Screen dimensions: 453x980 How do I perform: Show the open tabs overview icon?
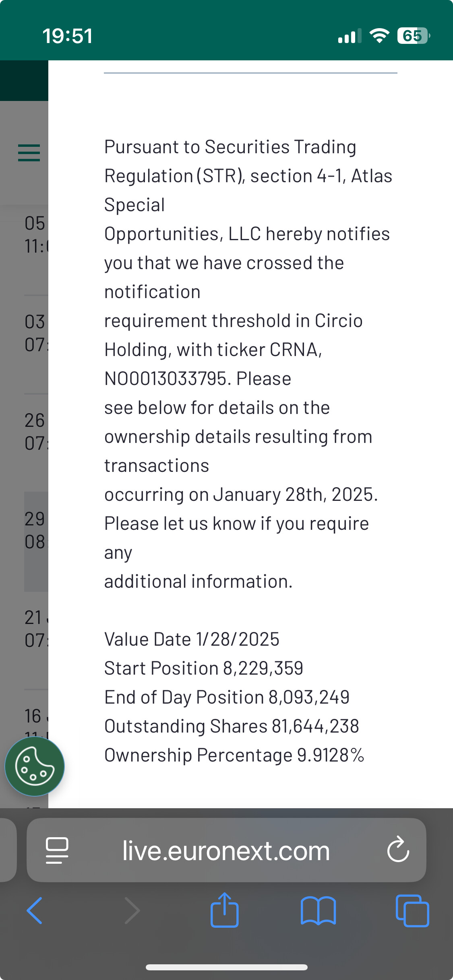point(412,911)
